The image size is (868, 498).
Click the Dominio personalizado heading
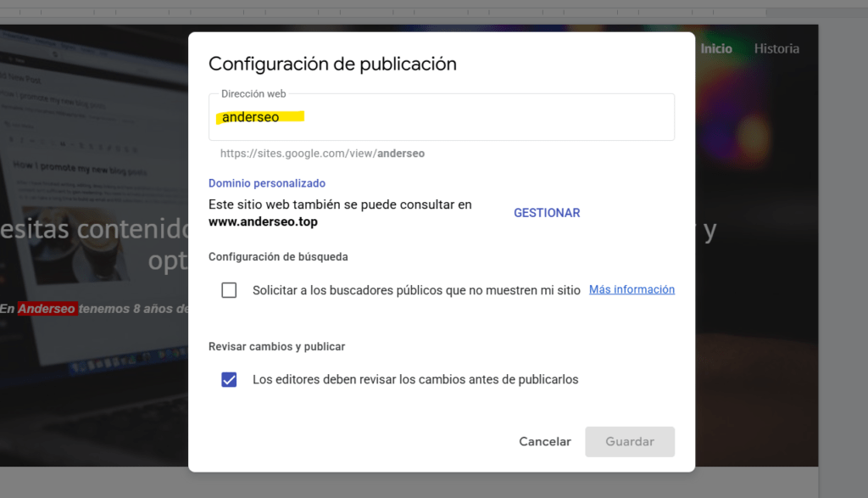(x=267, y=183)
